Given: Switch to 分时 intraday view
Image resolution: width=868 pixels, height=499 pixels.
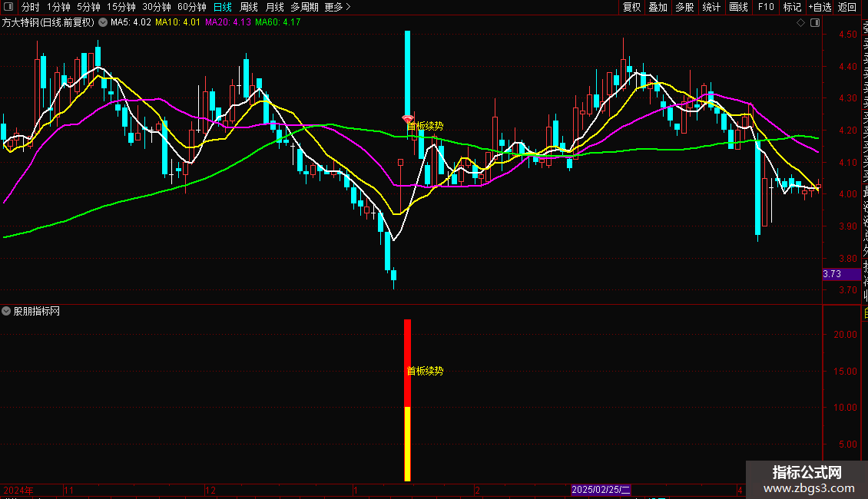Looking at the screenshot, I should 31,7.
